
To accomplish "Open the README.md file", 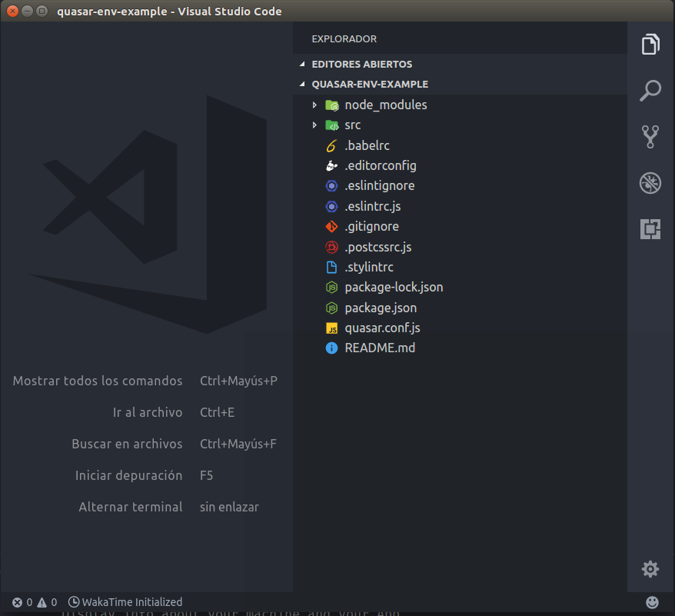I will coord(380,348).
